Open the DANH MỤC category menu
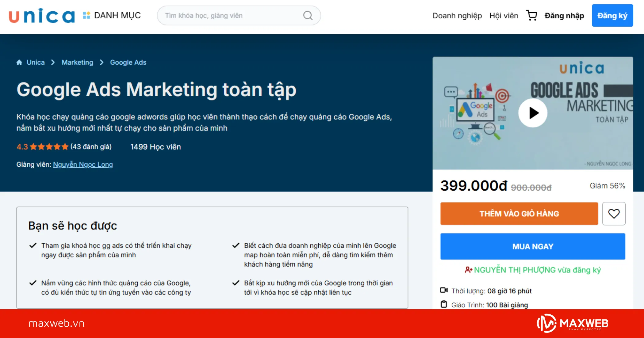Screen dimensions: 644x338 (117, 15)
